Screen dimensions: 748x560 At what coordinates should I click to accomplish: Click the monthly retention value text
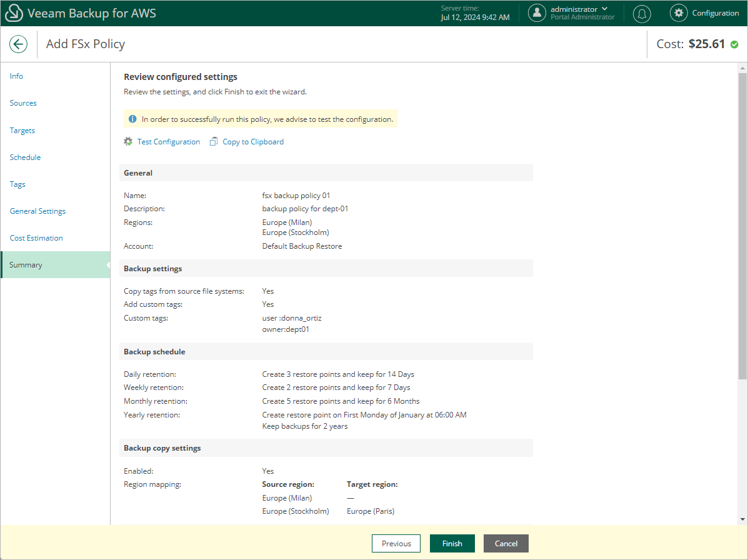click(341, 402)
